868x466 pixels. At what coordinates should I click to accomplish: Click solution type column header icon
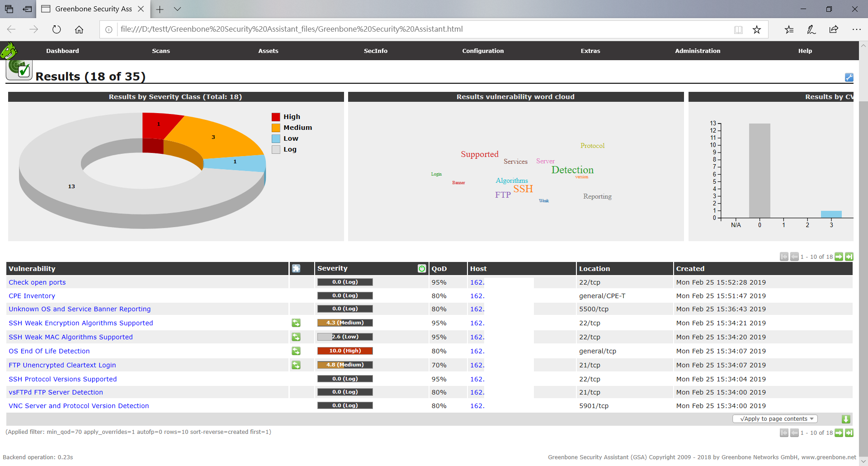pos(296,269)
